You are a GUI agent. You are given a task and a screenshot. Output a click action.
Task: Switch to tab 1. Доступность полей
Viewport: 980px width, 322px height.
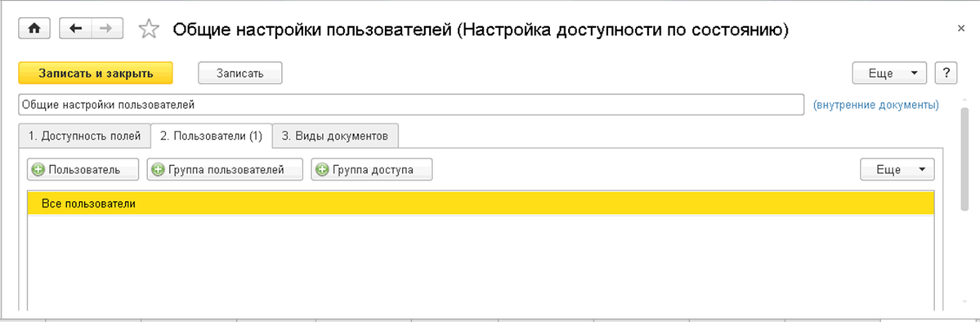84,136
